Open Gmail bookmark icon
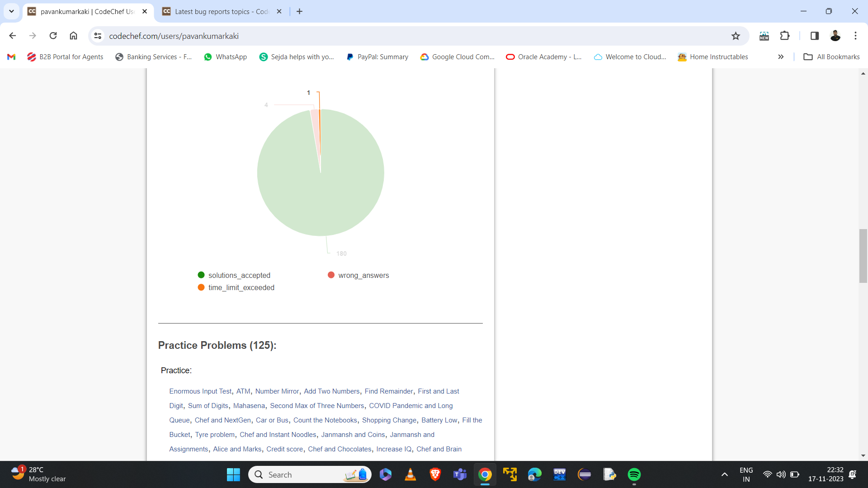Image resolution: width=868 pixels, height=488 pixels. coord(12,57)
